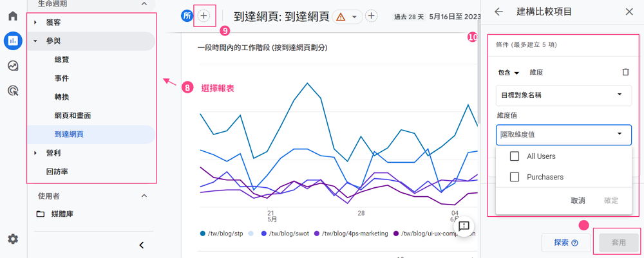Click the report title 到達網頁: 到達網頁
Viewport: 644px width, 258px height.
pyautogui.click(x=281, y=17)
